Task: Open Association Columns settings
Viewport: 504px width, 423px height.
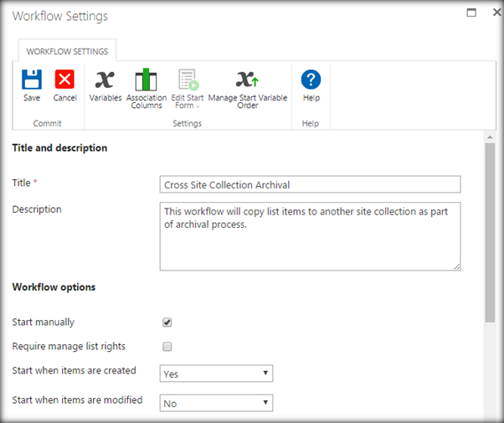Action: point(147,80)
